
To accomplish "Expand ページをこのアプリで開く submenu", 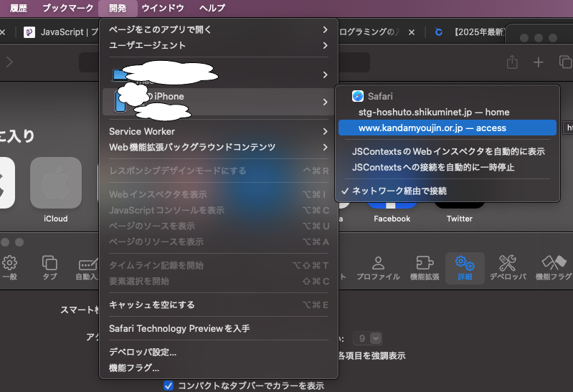I will coord(219,29).
